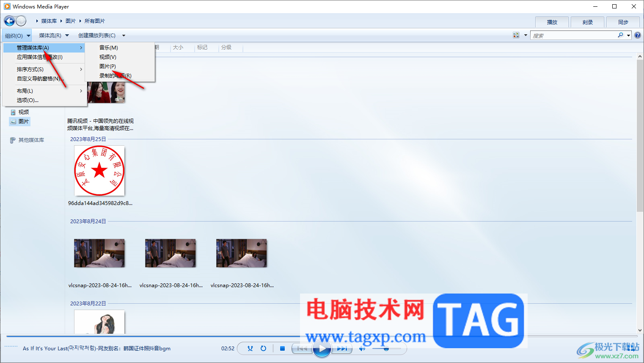Click the 腾讯视频 - 中国领先的在线视频媒体平台 caption
Viewport: 644px width, 363px height.
(100, 125)
